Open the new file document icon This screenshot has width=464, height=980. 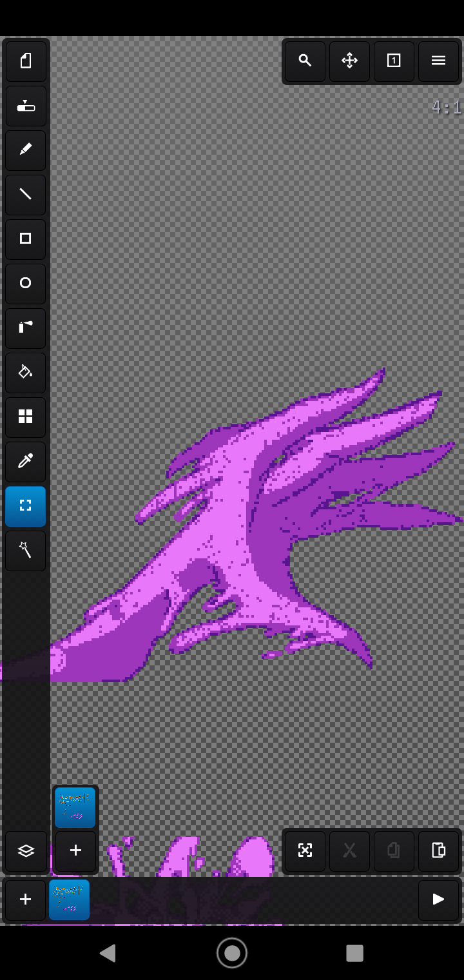point(26,61)
